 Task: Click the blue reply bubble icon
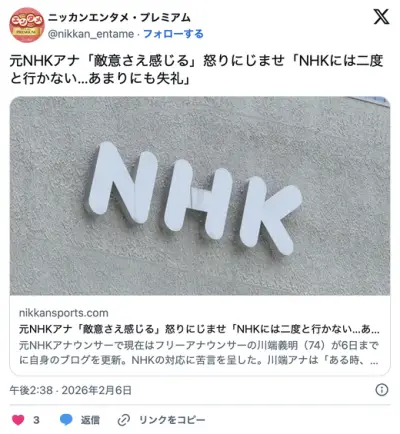(66, 420)
